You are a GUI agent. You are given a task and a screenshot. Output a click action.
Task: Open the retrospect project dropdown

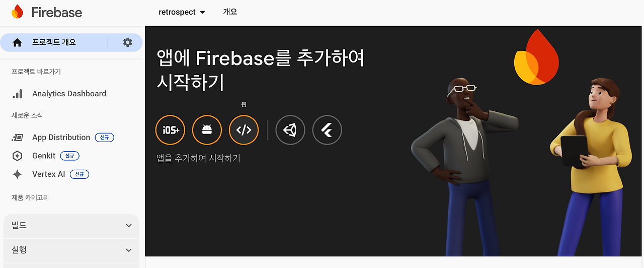click(x=182, y=12)
